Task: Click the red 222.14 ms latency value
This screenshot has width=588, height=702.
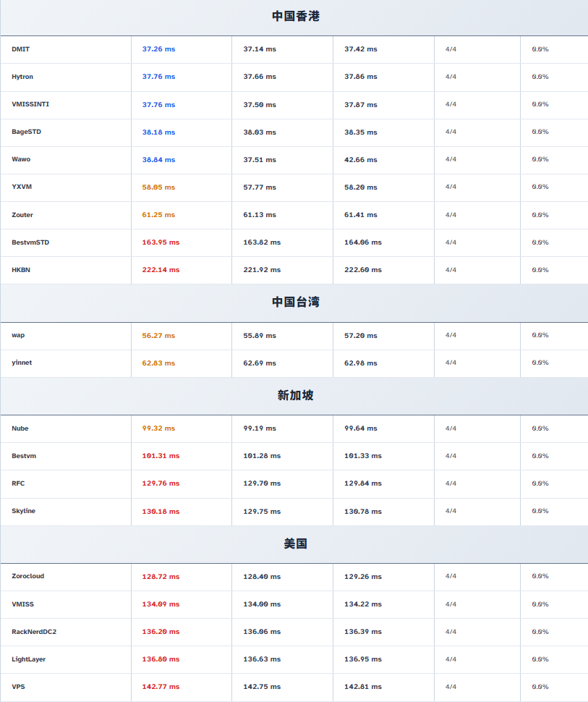Action: click(161, 270)
